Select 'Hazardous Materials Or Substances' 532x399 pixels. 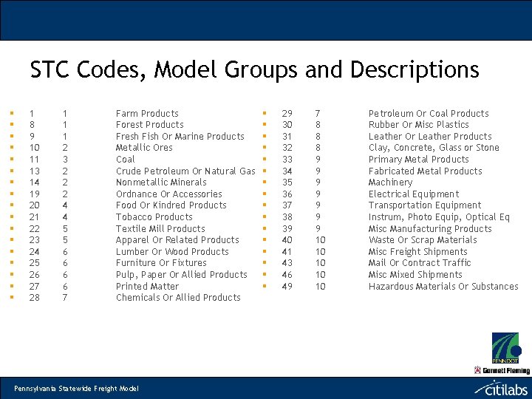443,287
